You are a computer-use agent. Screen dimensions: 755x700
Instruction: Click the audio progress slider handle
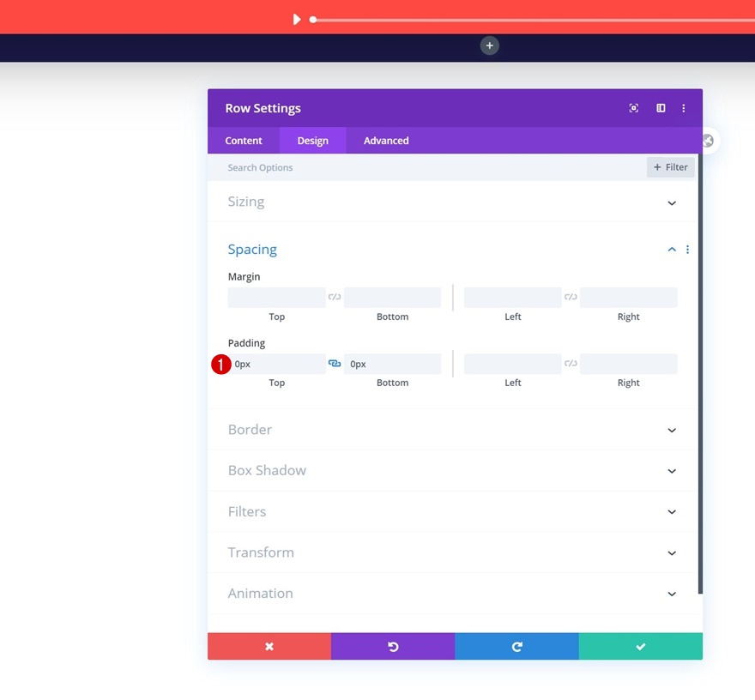(x=313, y=20)
